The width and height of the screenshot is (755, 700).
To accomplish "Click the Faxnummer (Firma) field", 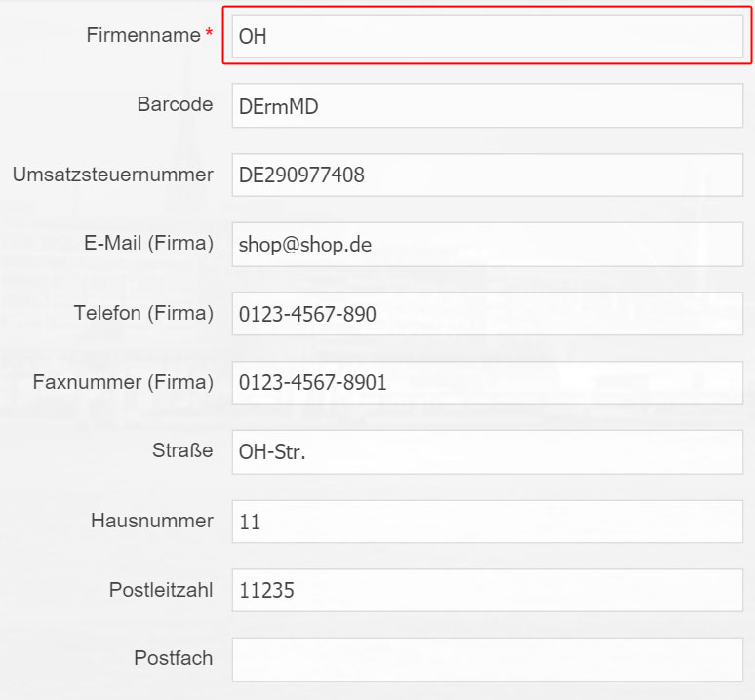I will pyautogui.click(x=488, y=383).
